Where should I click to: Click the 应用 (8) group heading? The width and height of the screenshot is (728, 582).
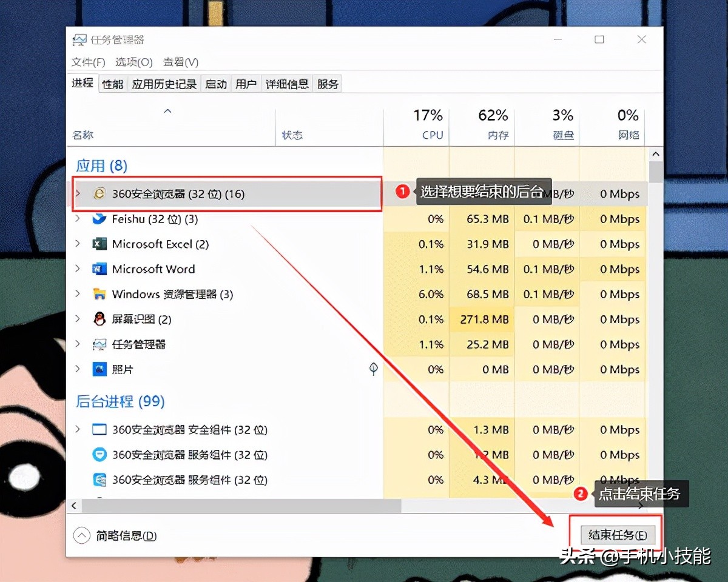tap(101, 166)
